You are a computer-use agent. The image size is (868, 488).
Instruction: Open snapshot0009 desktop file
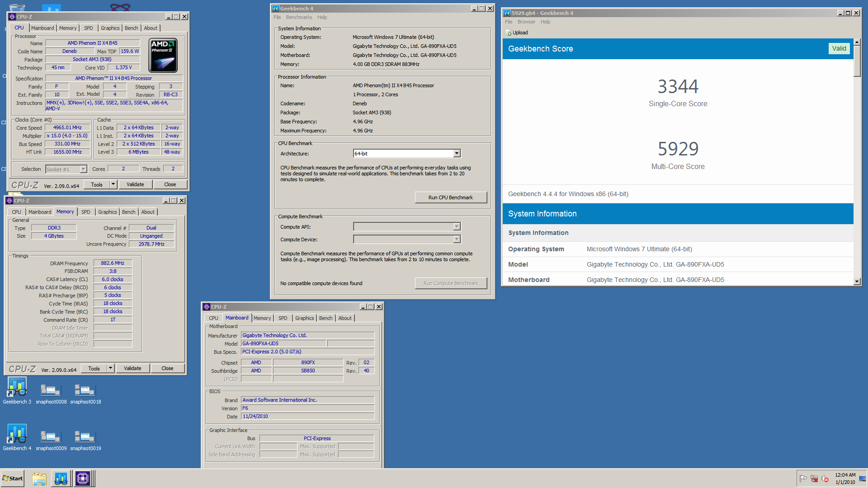(x=51, y=440)
